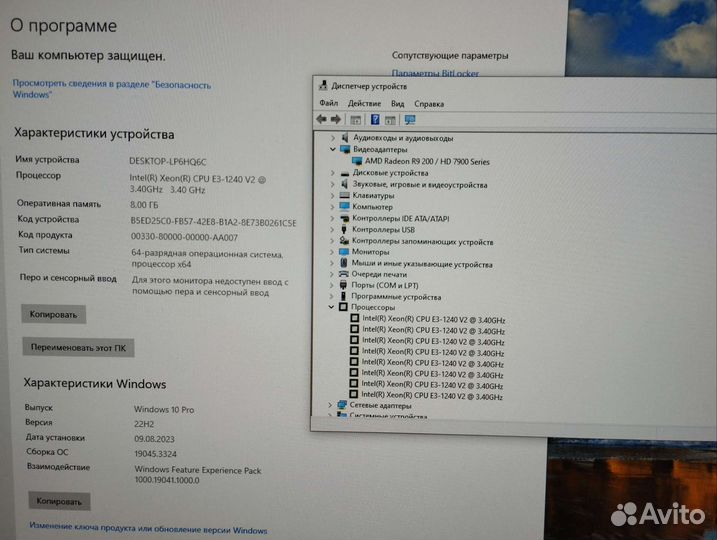Click Device Manager title bar

pyautogui.click(x=515, y=86)
